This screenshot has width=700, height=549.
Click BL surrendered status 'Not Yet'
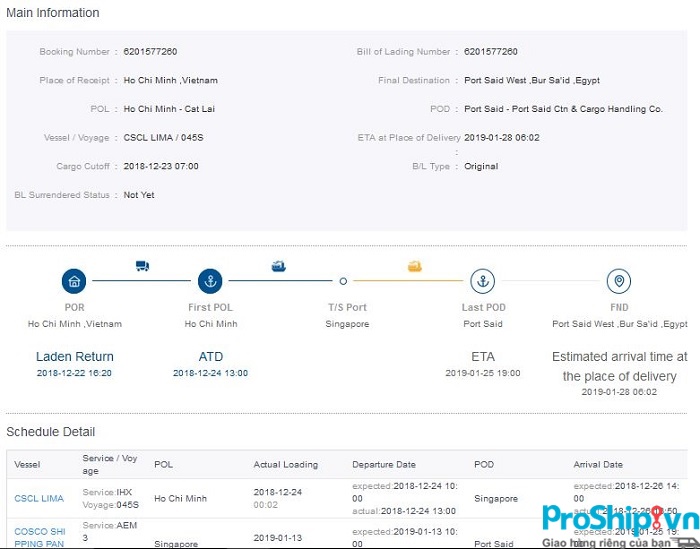pyautogui.click(x=139, y=195)
